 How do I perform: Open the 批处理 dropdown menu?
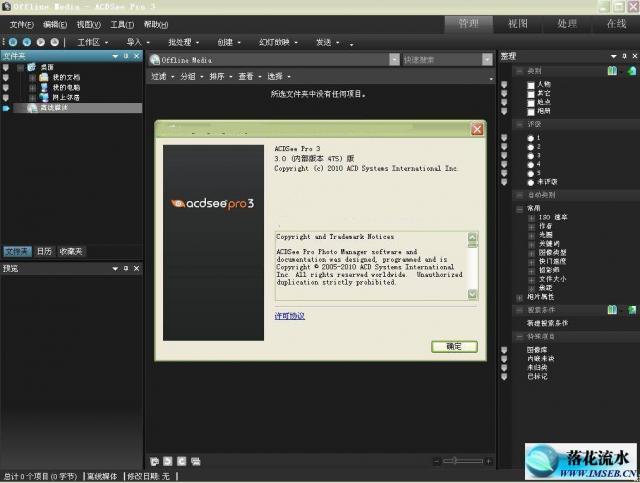click(x=184, y=43)
